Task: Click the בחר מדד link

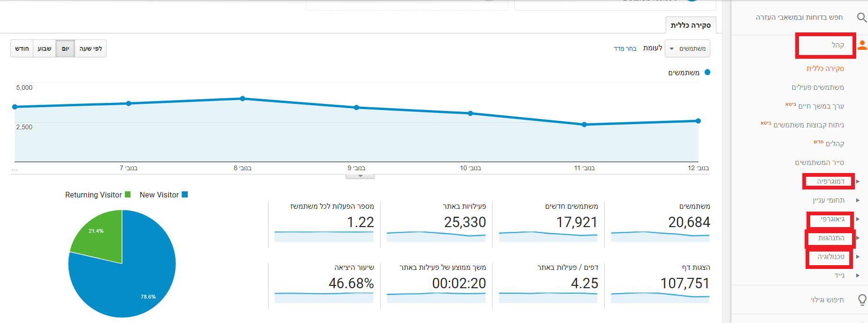Action: click(625, 48)
